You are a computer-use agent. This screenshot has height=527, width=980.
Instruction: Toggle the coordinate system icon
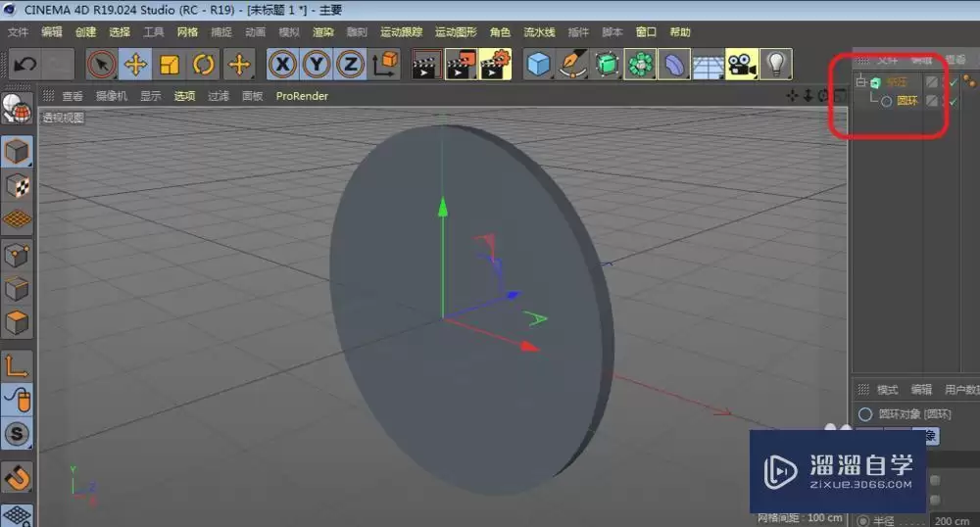tap(385, 65)
